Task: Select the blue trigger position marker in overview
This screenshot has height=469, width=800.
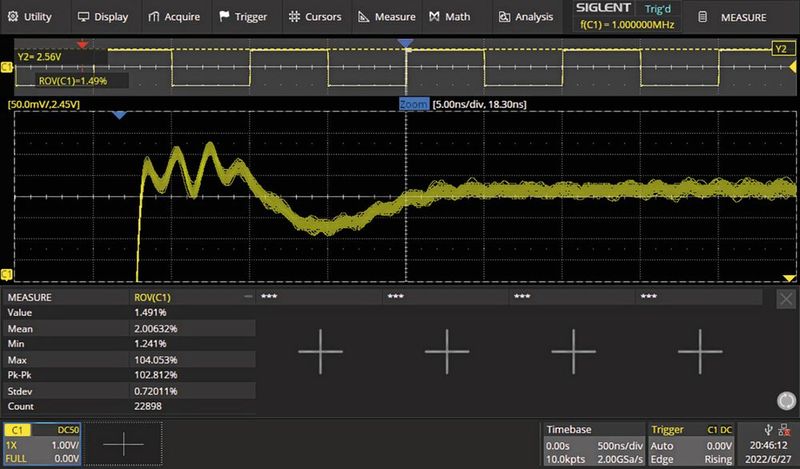Action: [x=406, y=44]
